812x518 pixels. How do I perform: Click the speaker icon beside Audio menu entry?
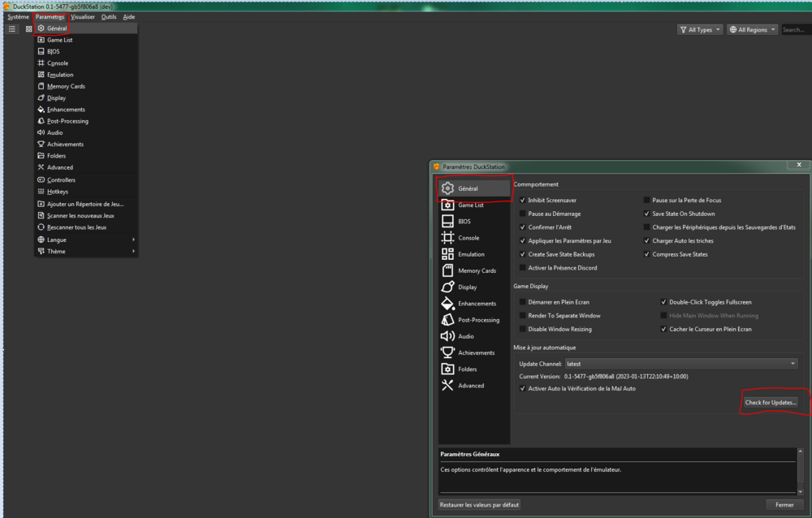[41, 132]
